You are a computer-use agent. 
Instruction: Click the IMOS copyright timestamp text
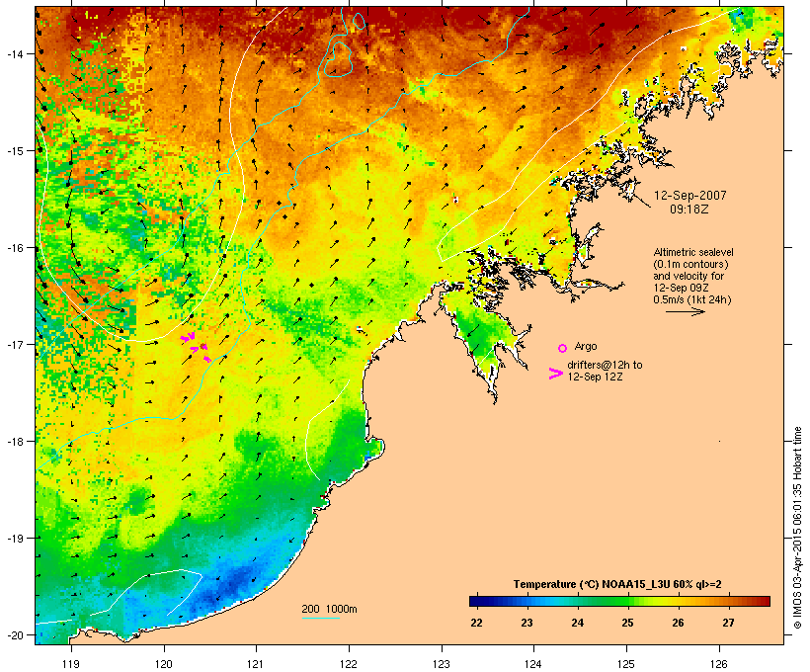coord(797,528)
